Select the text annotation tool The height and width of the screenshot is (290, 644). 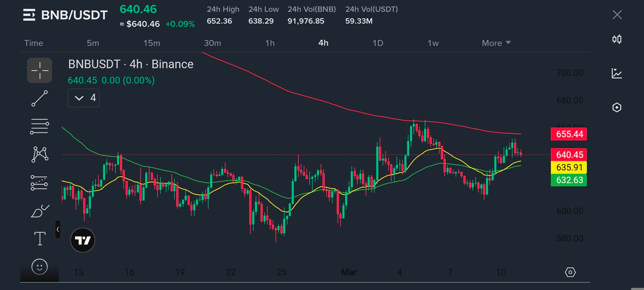(40, 238)
